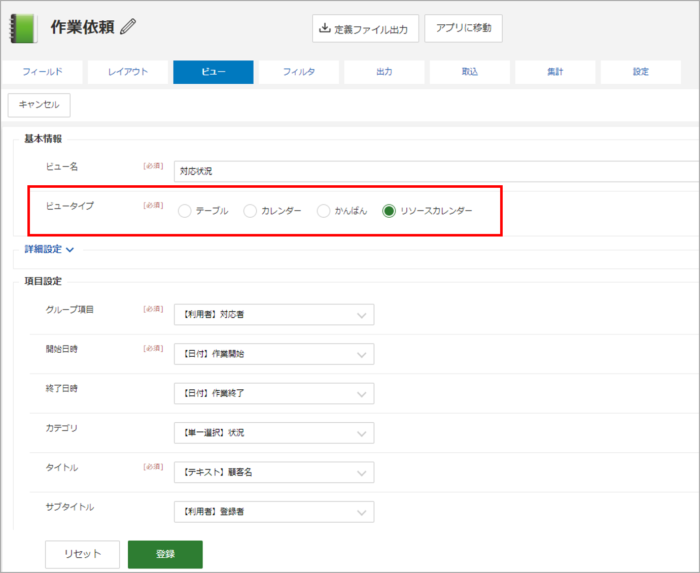Viewport: 700px width, 573px height.
Task: Select the ビュー tab
Action: pos(213,72)
